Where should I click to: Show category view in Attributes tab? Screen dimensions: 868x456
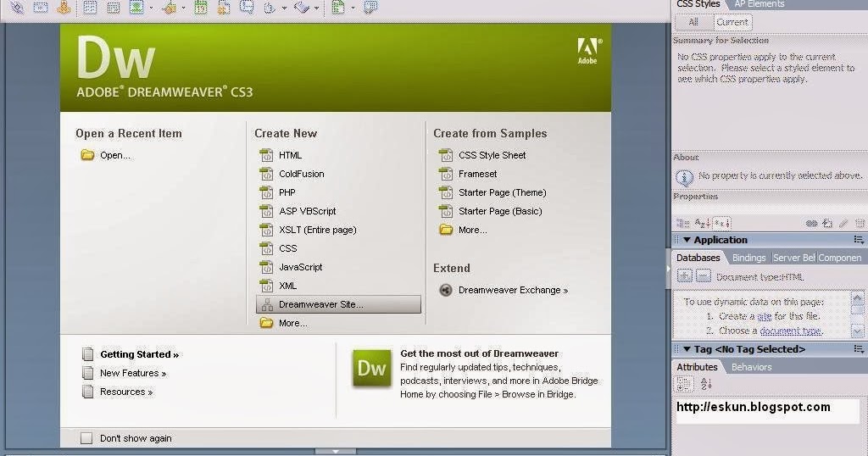pyautogui.click(x=684, y=383)
